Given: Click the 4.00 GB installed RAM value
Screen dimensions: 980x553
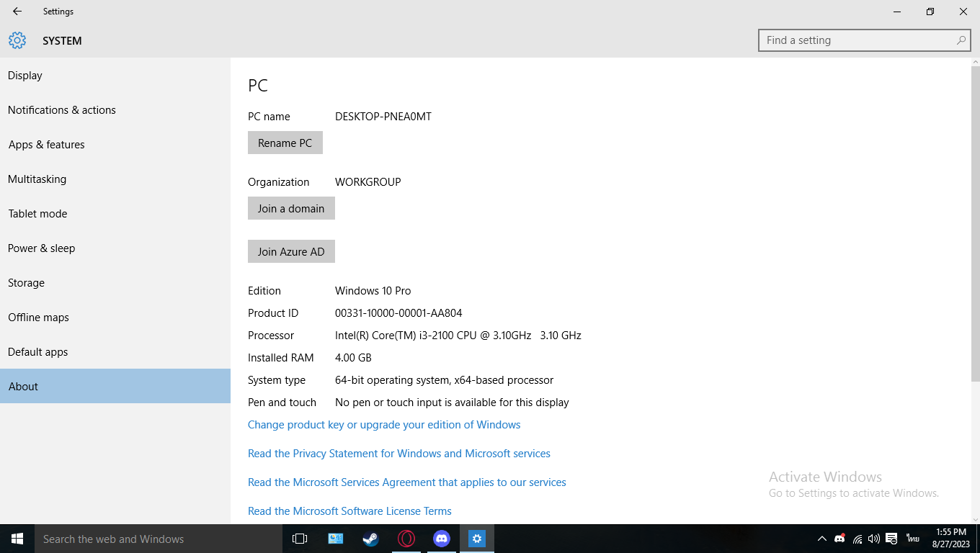Looking at the screenshot, I should tap(353, 358).
